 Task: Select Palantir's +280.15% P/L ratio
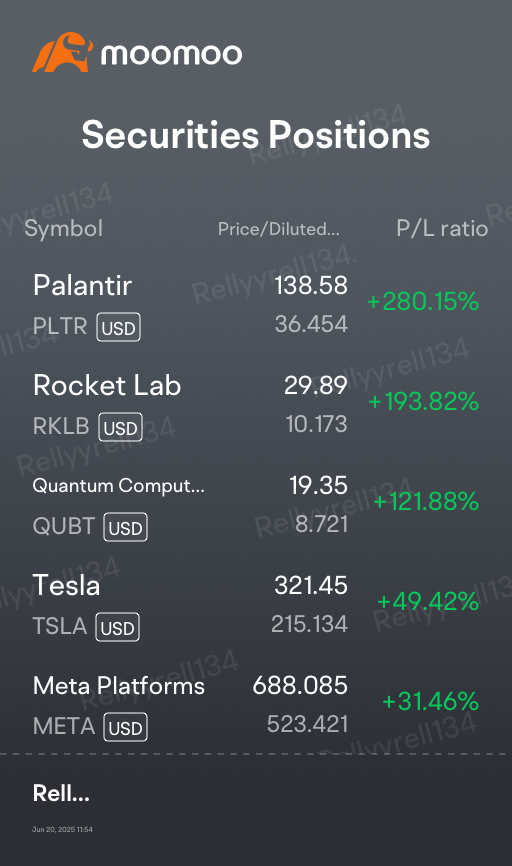coord(423,302)
